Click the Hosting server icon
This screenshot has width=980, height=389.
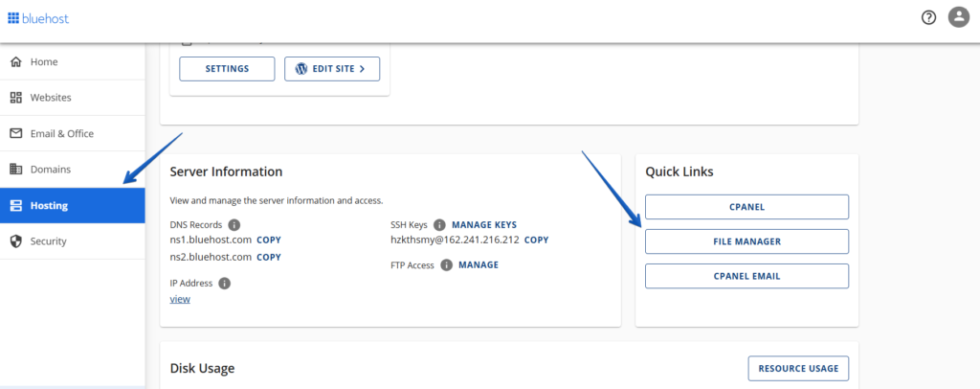click(x=17, y=205)
